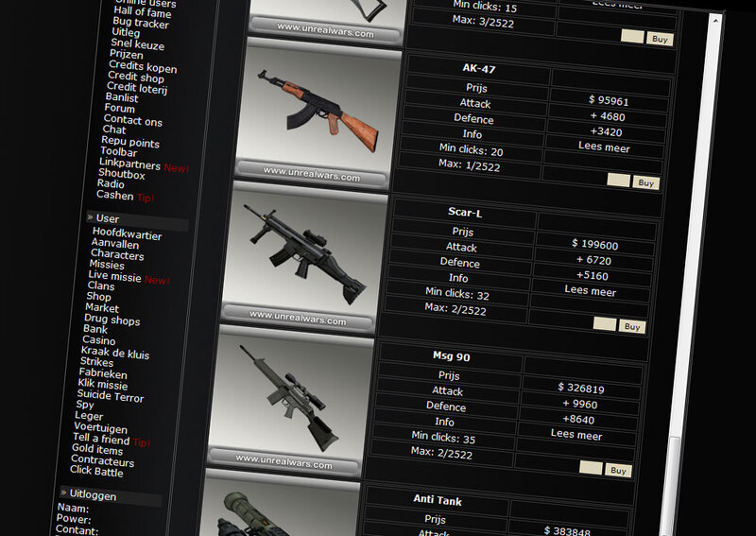The height and width of the screenshot is (536, 756).
Task: Go to Repu points
Action: 129,142
